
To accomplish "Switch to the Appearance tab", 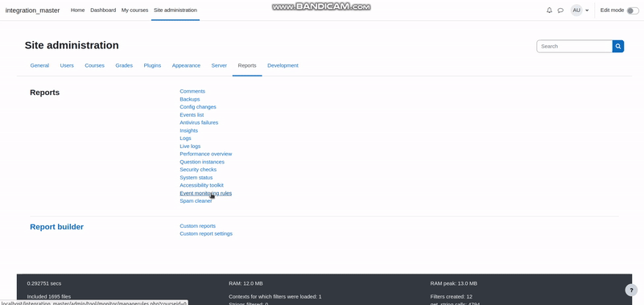I will pos(186,66).
